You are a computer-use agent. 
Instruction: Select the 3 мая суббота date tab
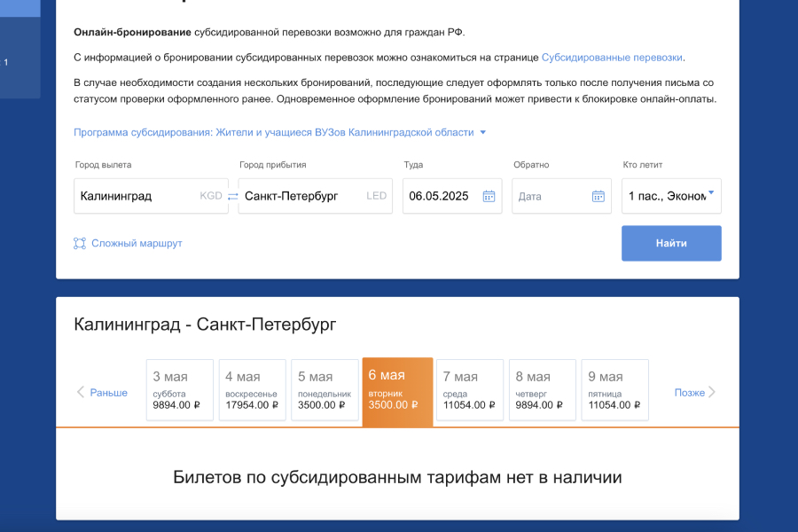point(179,389)
